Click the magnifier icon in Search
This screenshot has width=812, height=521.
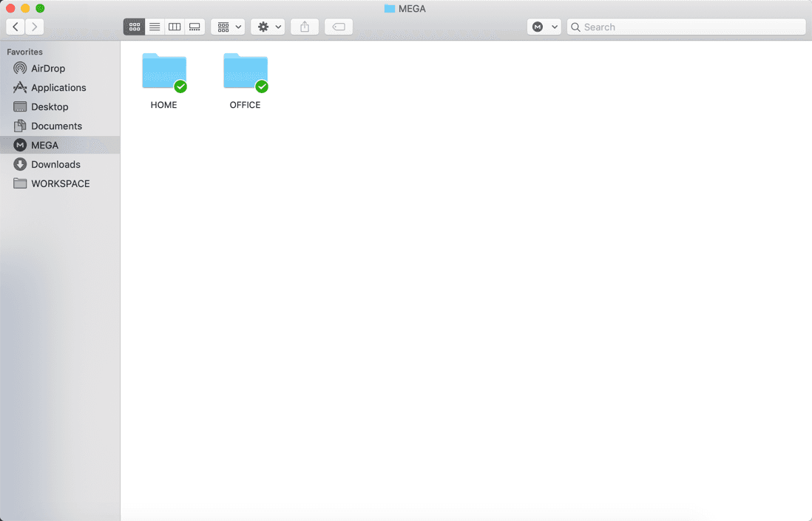point(575,27)
